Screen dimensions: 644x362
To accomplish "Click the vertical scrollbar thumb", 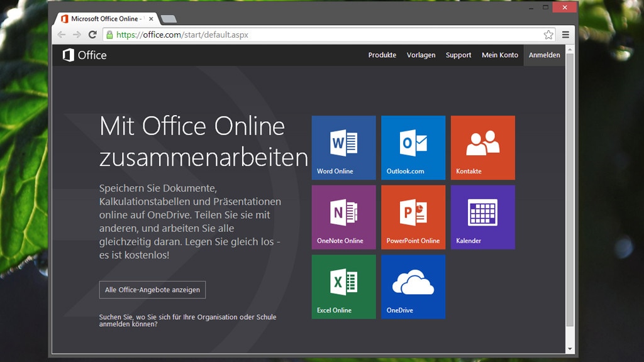I will click(x=570, y=190).
